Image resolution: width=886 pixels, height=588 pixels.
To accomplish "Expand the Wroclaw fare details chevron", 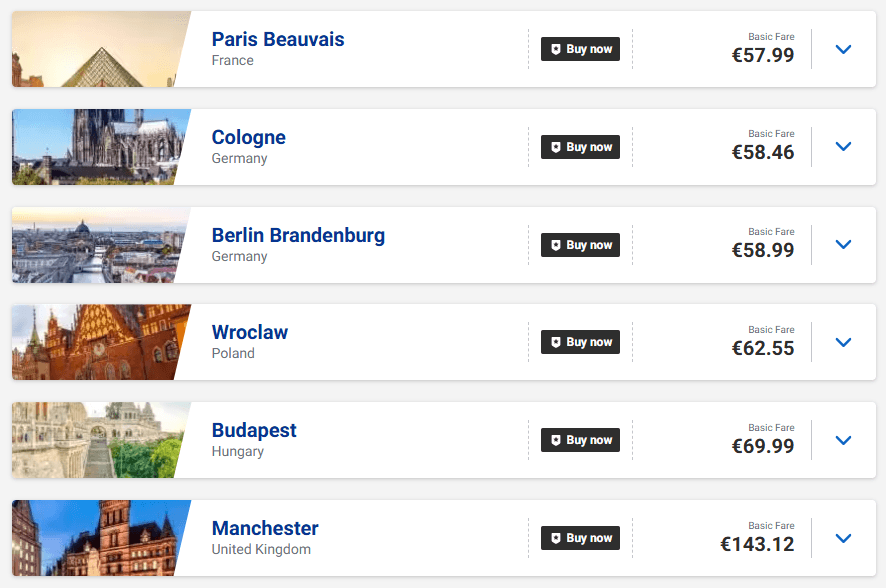I will (843, 342).
